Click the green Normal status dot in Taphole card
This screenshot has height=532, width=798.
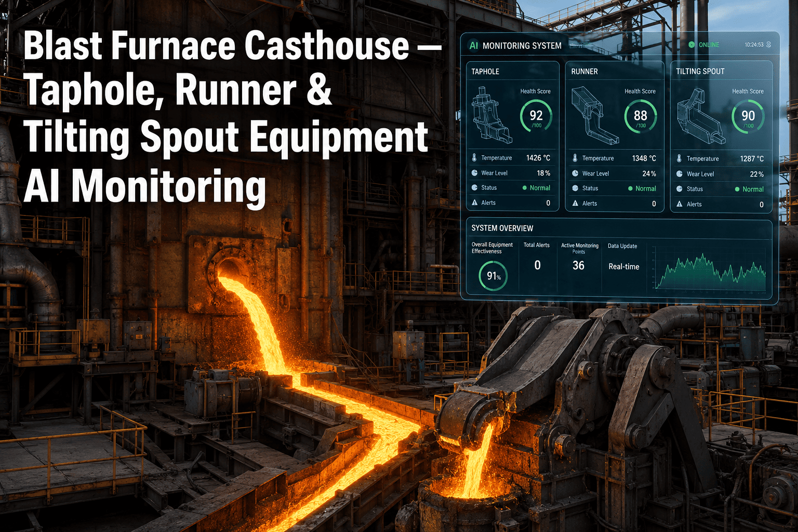(524, 188)
